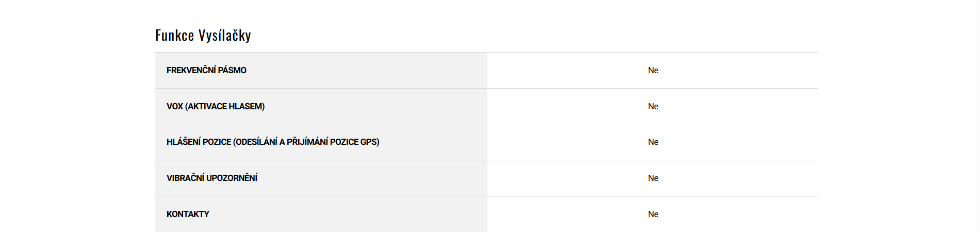Screen dimensions: 980x232
Task: Click the word "PŘIJÍMÁNÍ" in position row
Action: click(x=307, y=142)
